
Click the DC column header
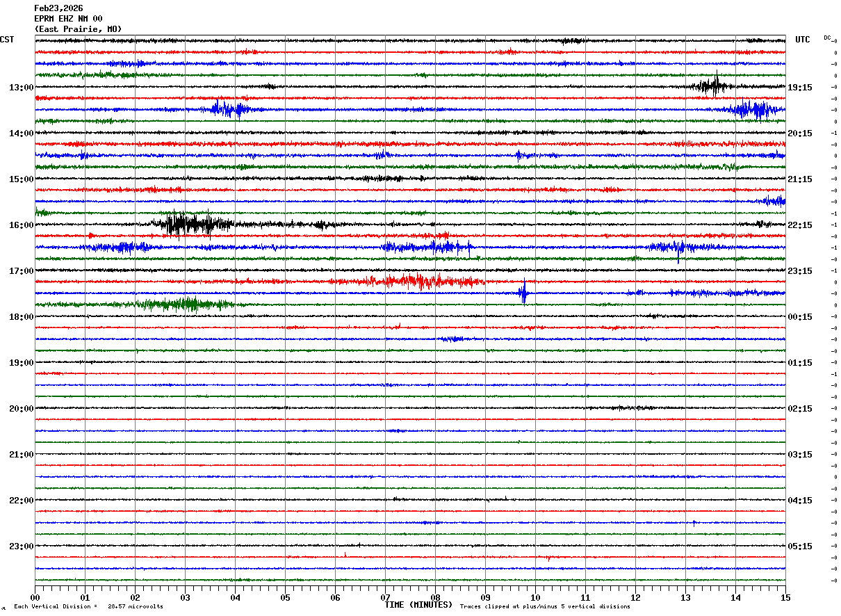tap(827, 38)
